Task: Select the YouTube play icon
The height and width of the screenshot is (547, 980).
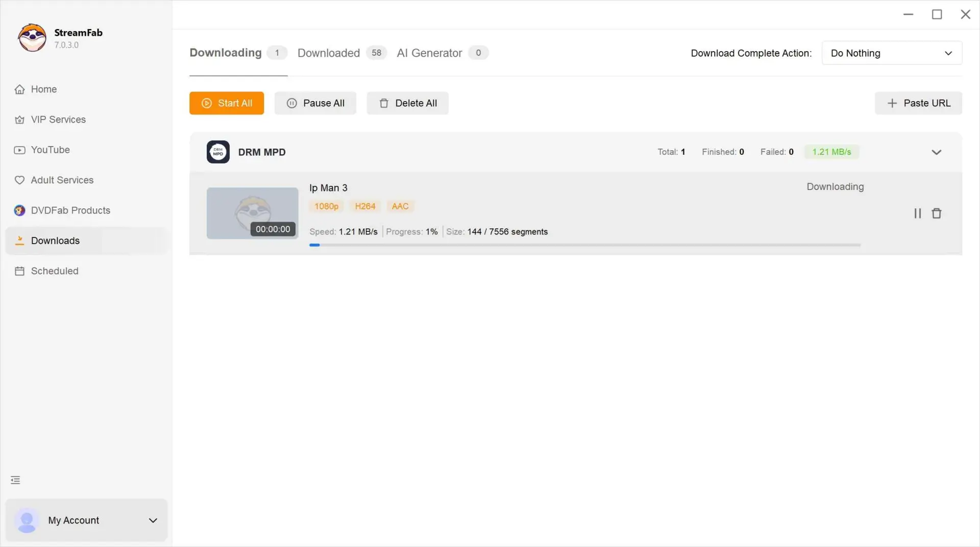Action: pyautogui.click(x=19, y=150)
